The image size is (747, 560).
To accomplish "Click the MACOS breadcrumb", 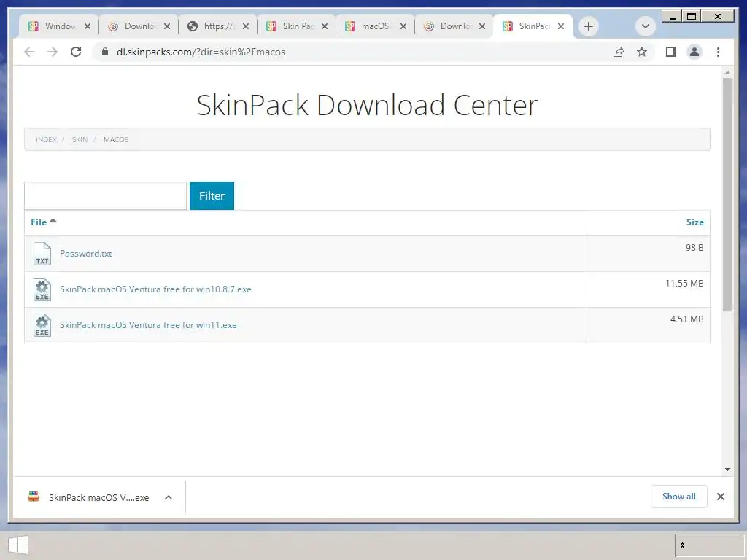I will coord(116,139).
